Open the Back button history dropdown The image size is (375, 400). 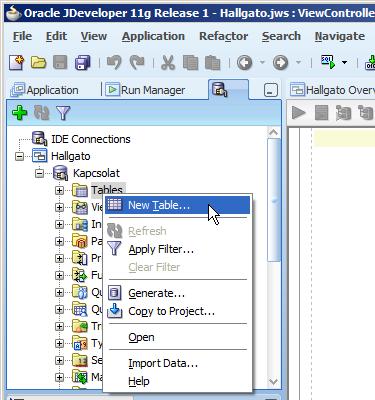[262, 63]
